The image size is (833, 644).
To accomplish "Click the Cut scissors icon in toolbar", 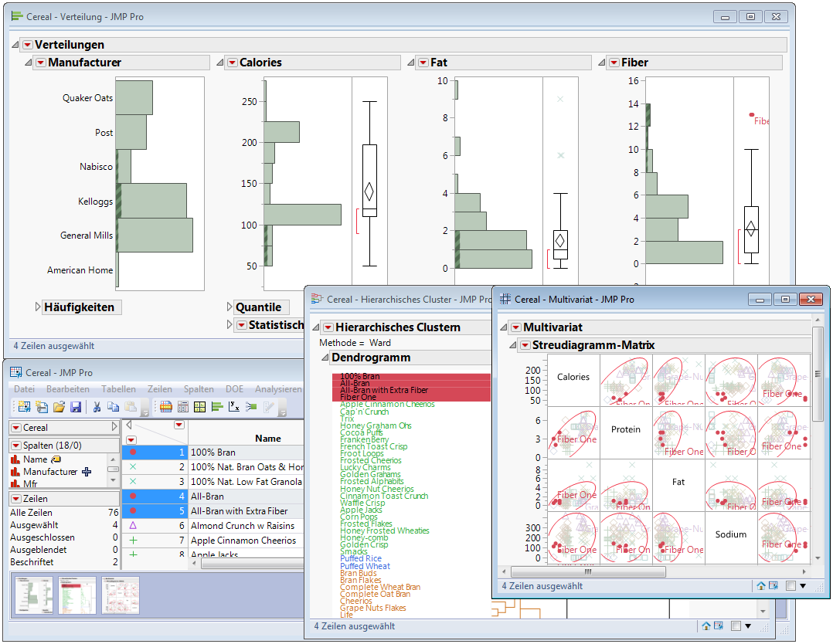I will 97,407.
